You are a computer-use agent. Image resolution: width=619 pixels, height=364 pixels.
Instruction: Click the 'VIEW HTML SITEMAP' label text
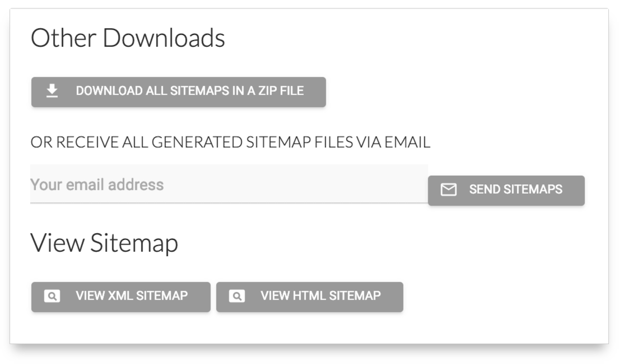click(x=320, y=296)
